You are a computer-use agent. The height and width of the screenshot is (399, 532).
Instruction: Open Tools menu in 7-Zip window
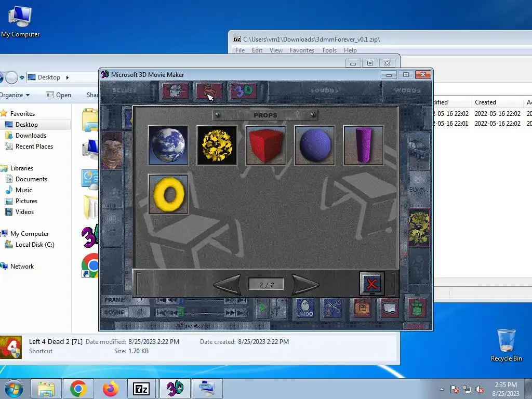329,50
